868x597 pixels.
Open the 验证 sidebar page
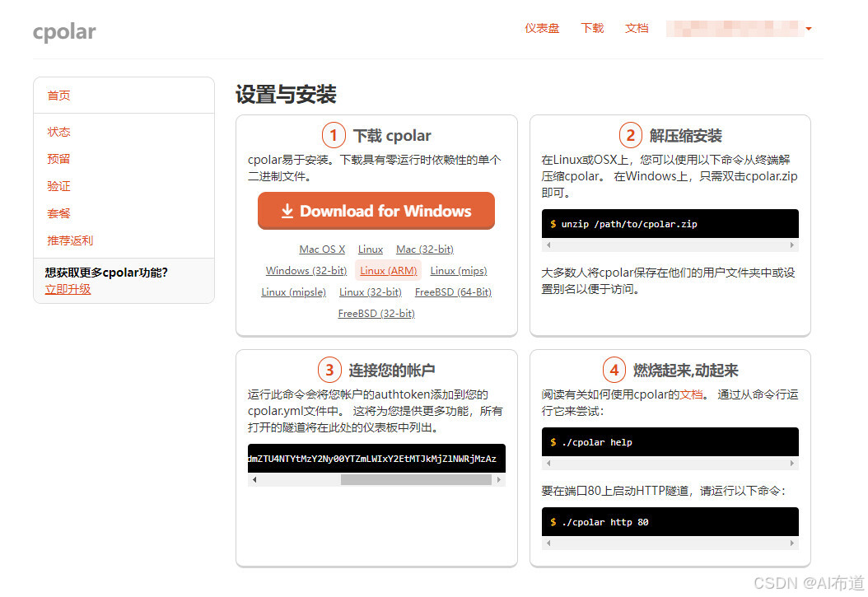click(58, 186)
